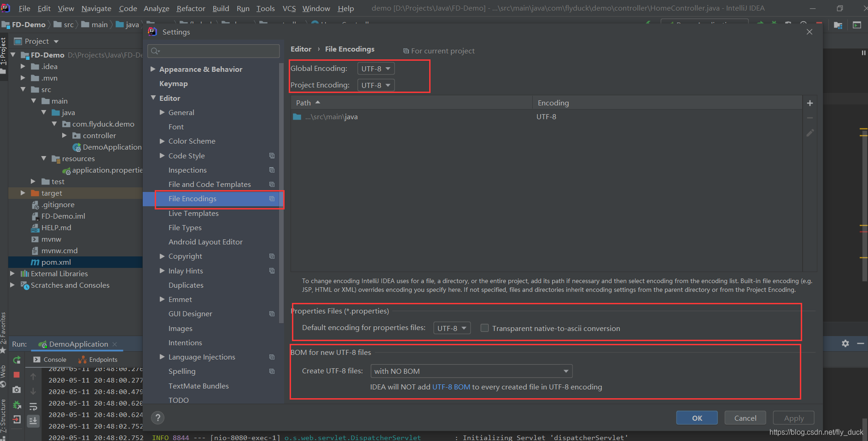
Task: Open Create UTF-8 files BOM dropdown
Action: (472, 371)
